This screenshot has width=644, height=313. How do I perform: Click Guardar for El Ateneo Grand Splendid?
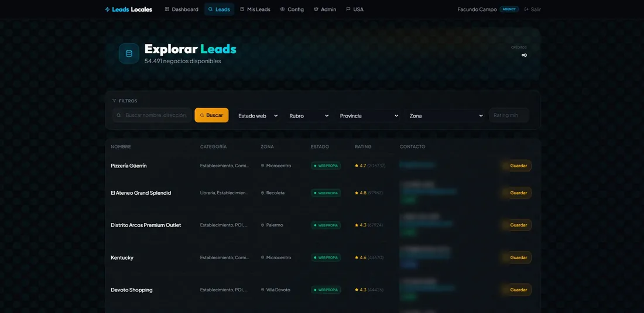pyautogui.click(x=518, y=193)
